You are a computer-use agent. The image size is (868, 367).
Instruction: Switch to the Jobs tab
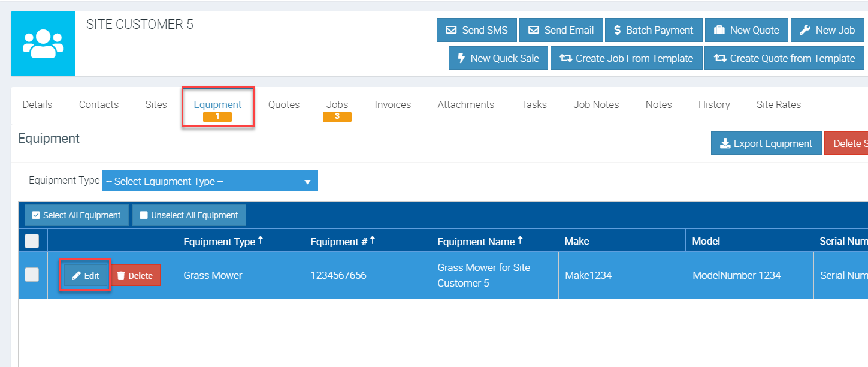tap(337, 104)
